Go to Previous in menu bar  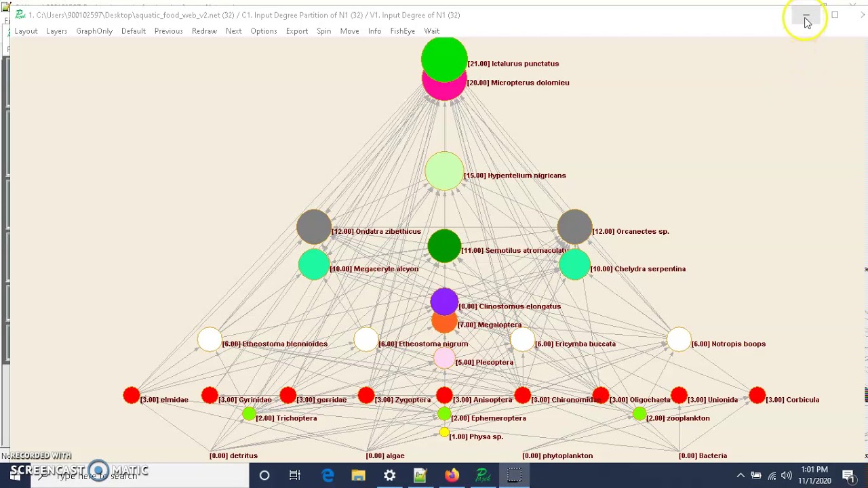coord(168,31)
